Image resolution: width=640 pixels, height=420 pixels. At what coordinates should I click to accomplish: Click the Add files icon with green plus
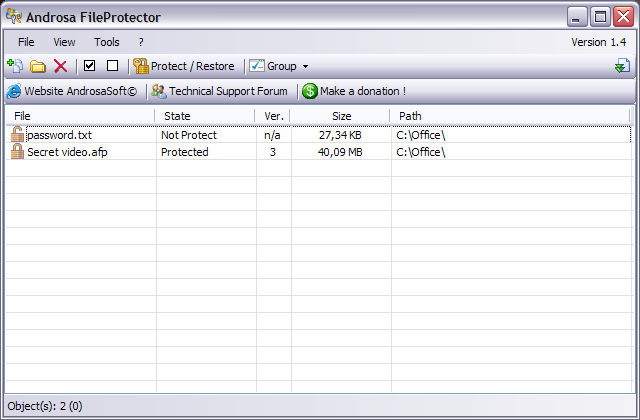pos(16,66)
